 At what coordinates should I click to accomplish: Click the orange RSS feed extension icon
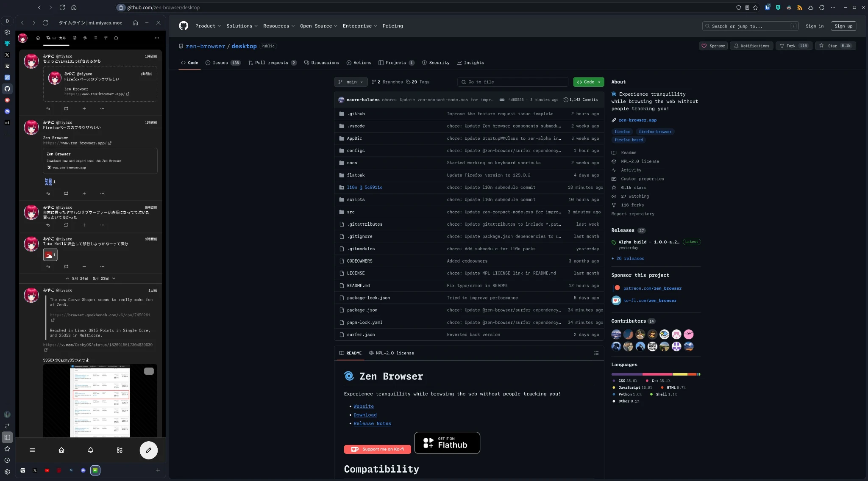799,8
